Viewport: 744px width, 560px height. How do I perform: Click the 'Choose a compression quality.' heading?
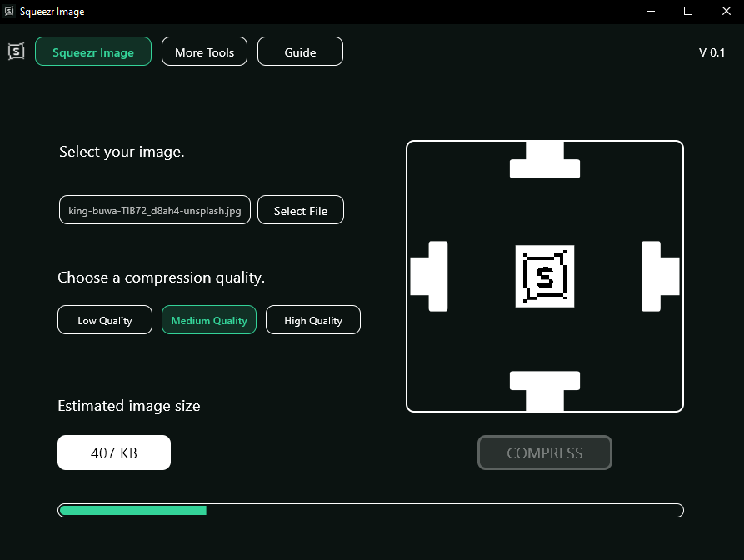point(162,277)
